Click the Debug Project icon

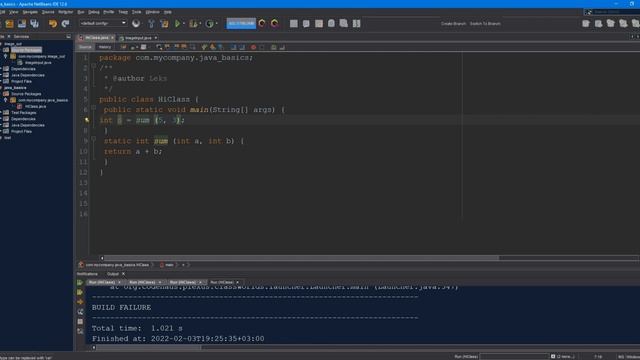193,24
